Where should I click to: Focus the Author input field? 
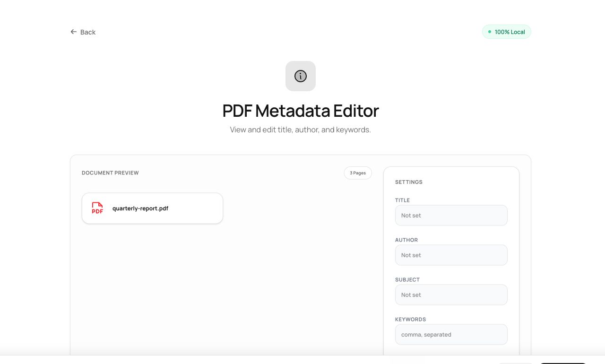tap(451, 255)
